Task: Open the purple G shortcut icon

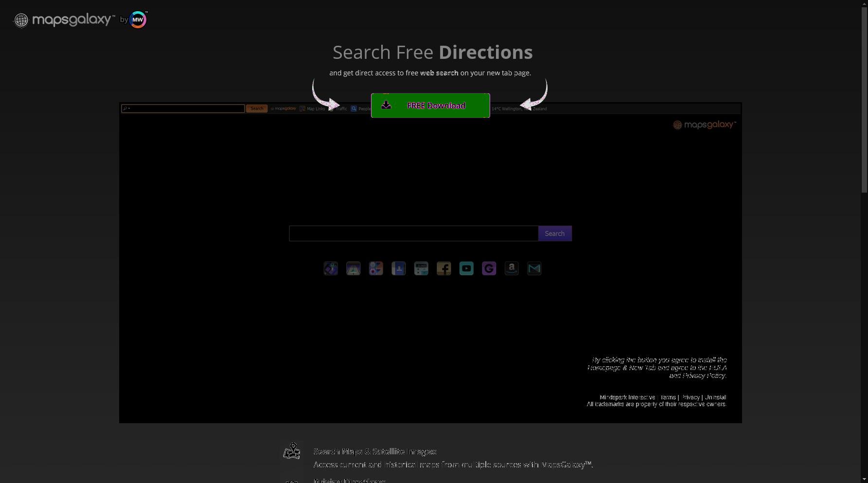Action: click(489, 268)
